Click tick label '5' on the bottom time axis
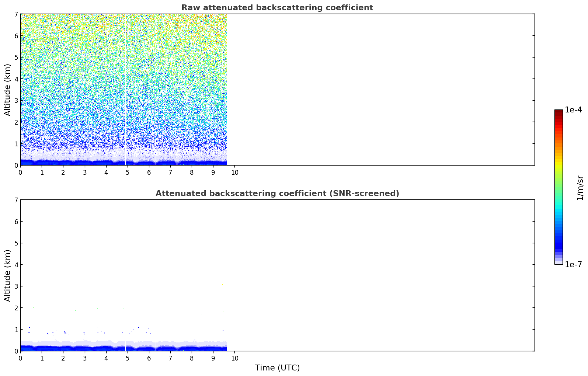 point(128,358)
